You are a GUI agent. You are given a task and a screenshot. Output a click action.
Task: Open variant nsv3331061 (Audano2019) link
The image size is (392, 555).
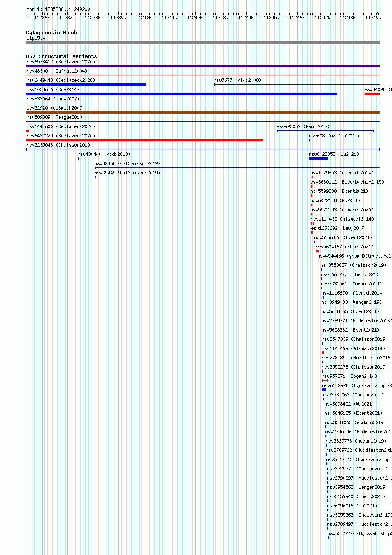351,284
